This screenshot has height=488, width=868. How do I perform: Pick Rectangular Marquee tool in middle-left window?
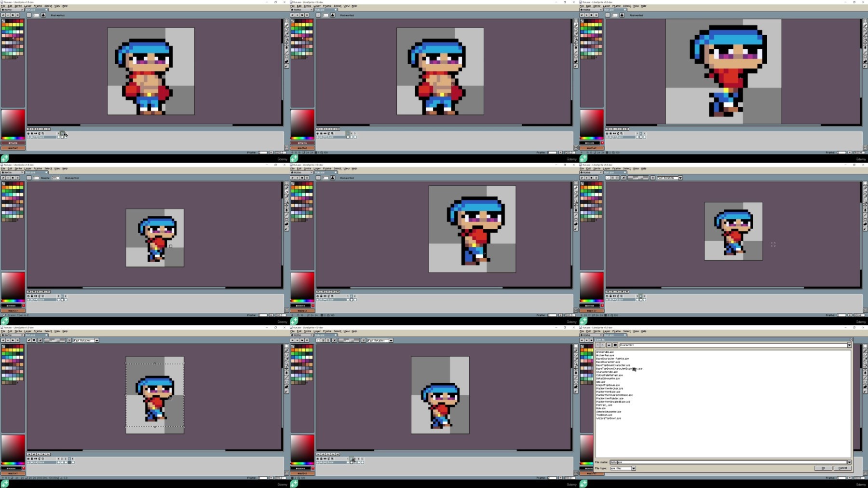click(286, 183)
